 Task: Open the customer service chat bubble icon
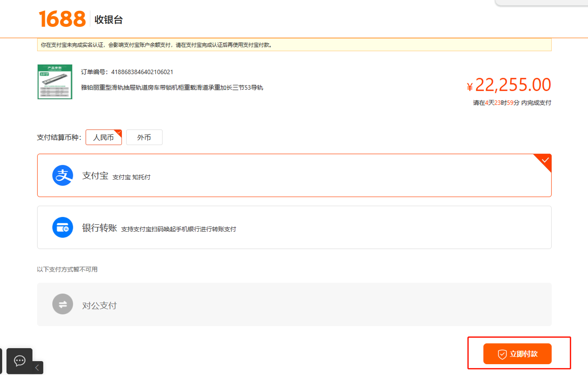tap(19, 361)
